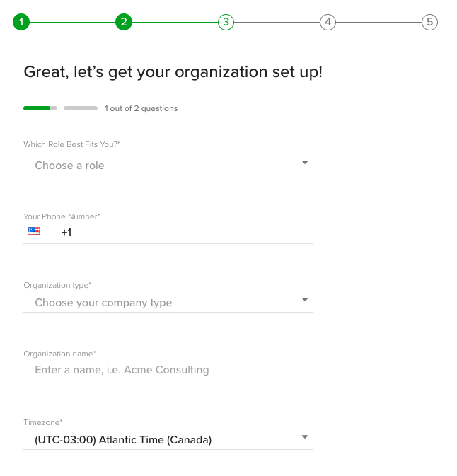Click '1 out of 2 questions' text
Image resolution: width=457 pixels, height=476 pixels.
tap(141, 109)
